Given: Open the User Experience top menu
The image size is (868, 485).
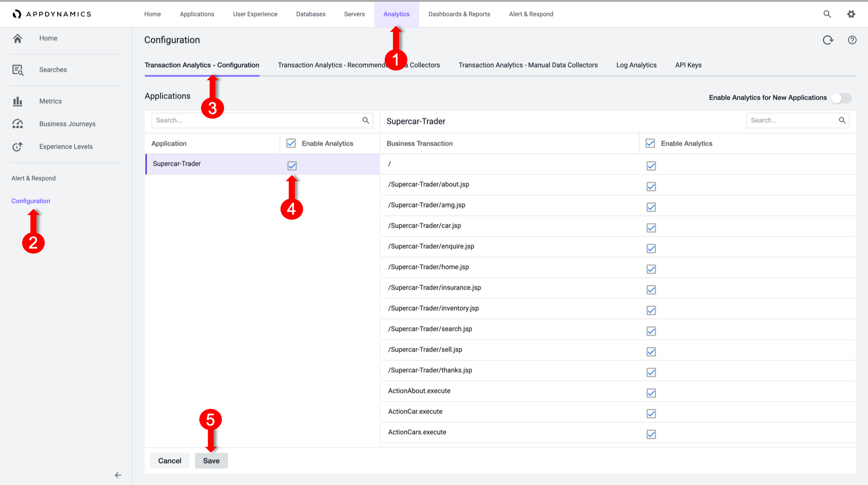Looking at the screenshot, I should coord(255,14).
